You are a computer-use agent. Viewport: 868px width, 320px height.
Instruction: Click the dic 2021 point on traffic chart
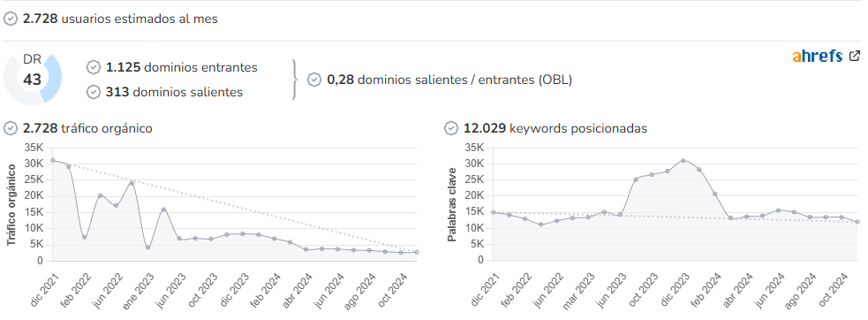(53, 160)
